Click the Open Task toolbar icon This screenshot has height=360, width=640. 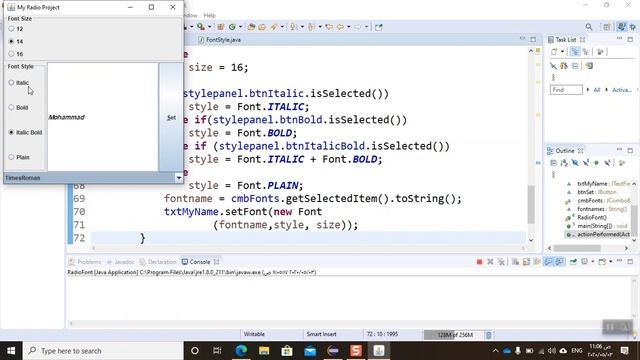pos(262,27)
